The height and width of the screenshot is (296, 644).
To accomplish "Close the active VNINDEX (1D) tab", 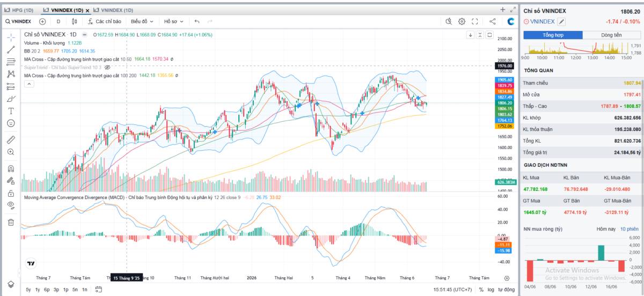I will (88, 10).
